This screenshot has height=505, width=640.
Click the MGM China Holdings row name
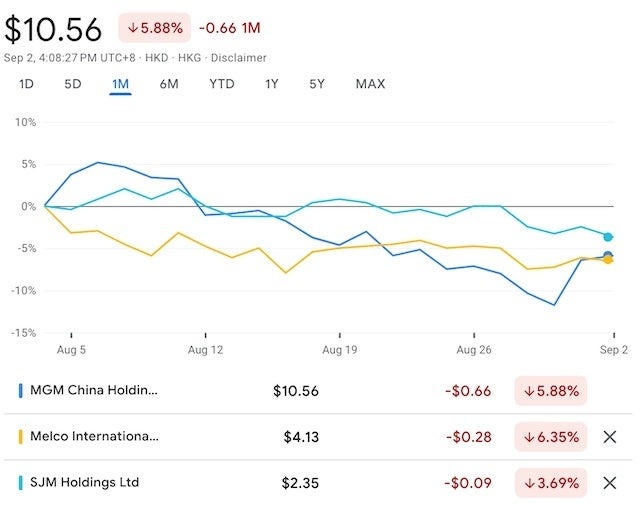(x=94, y=390)
